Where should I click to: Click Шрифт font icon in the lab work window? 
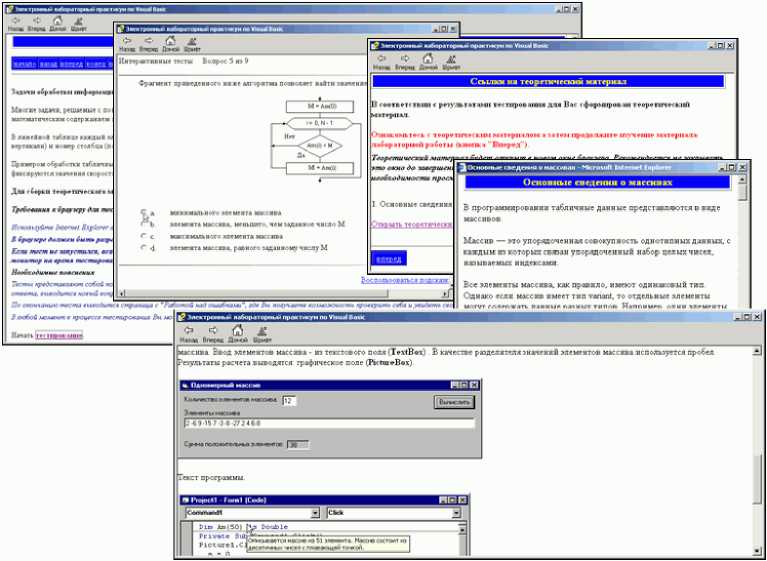tap(262, 330)
